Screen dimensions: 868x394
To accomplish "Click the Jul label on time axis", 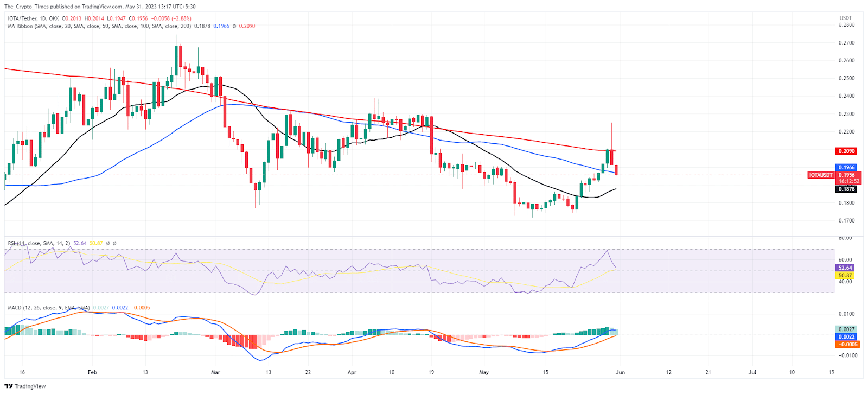I will (752, 372).
